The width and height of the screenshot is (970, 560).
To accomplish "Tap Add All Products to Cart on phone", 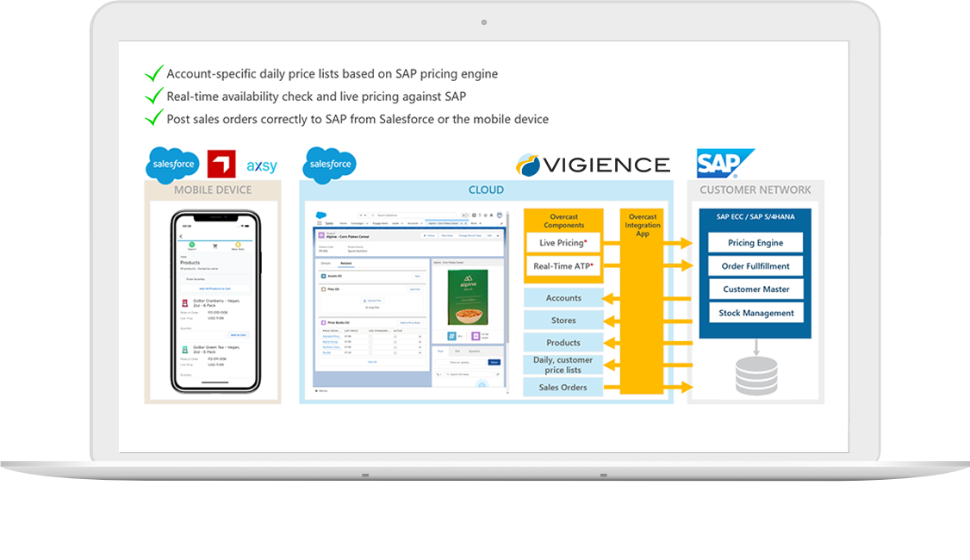I will click(215, 289).
